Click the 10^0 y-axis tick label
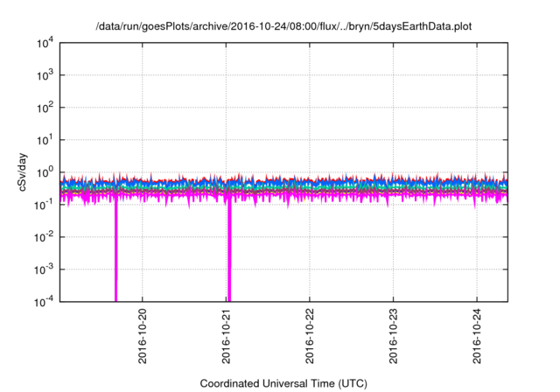This screenshot has height=392, width=560. click(45, 172)
